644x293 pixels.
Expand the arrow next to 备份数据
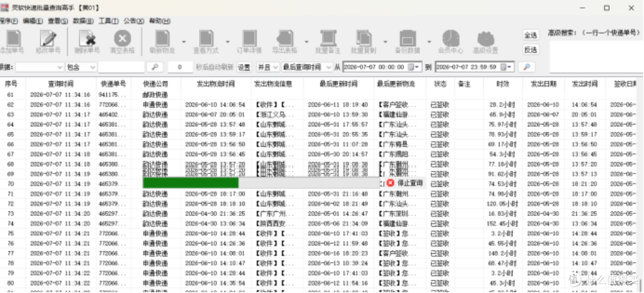[x=429, y=42]
